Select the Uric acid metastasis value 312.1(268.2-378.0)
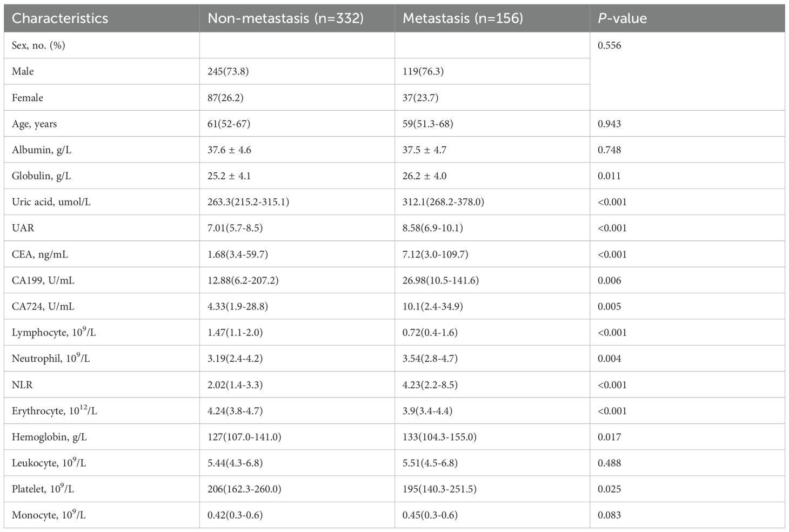 [x=443, y=202]
